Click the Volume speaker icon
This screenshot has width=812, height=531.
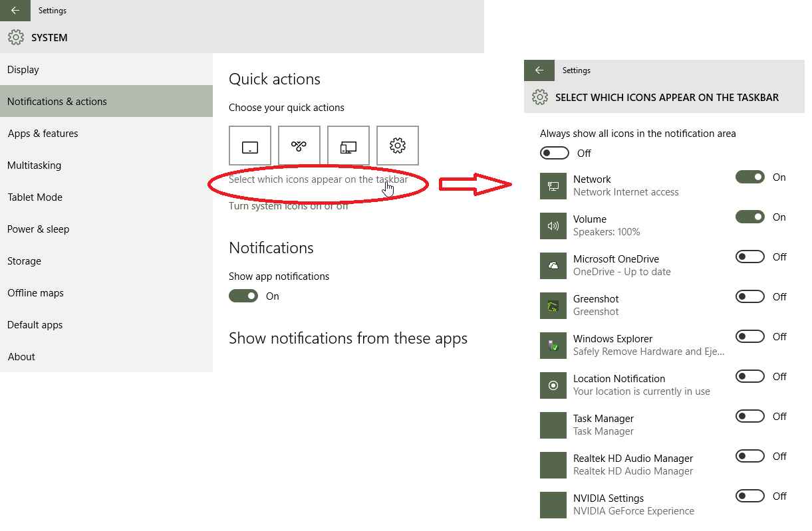(553, 226)
